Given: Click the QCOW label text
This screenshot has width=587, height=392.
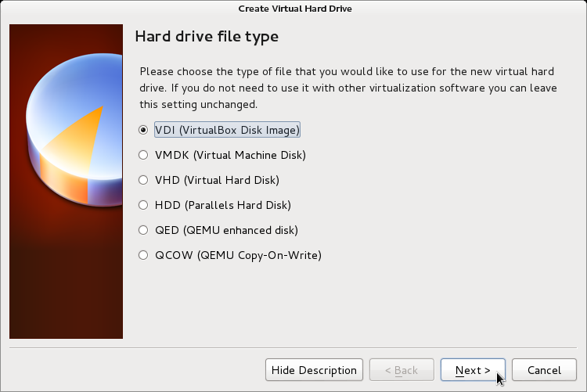Looking at the screenshot, I should [238, 255].
